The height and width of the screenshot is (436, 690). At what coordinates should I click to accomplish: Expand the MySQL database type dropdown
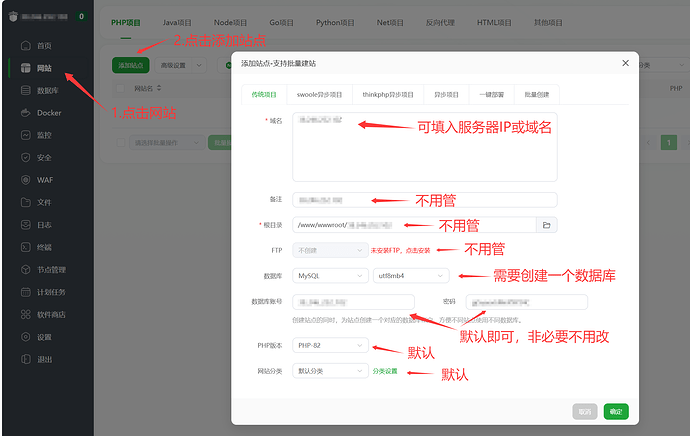[330, 275]
